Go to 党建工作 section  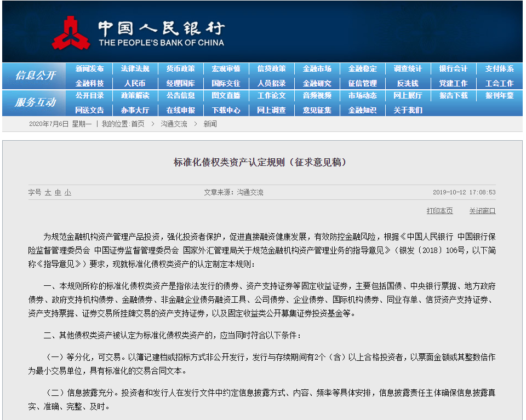454,83
